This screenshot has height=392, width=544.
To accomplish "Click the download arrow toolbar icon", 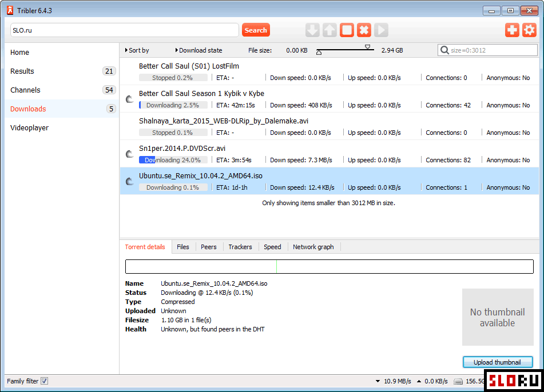I will [312, 30].
